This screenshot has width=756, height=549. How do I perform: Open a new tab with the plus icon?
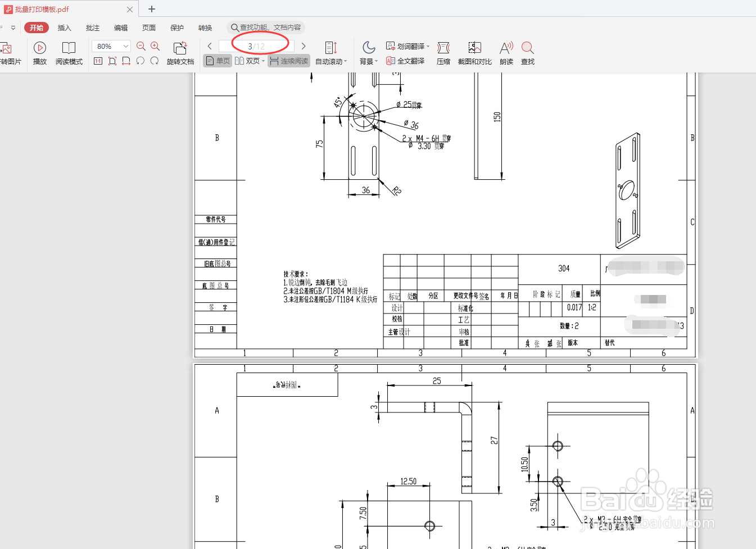pyautogui.click(x=152, y=9)
